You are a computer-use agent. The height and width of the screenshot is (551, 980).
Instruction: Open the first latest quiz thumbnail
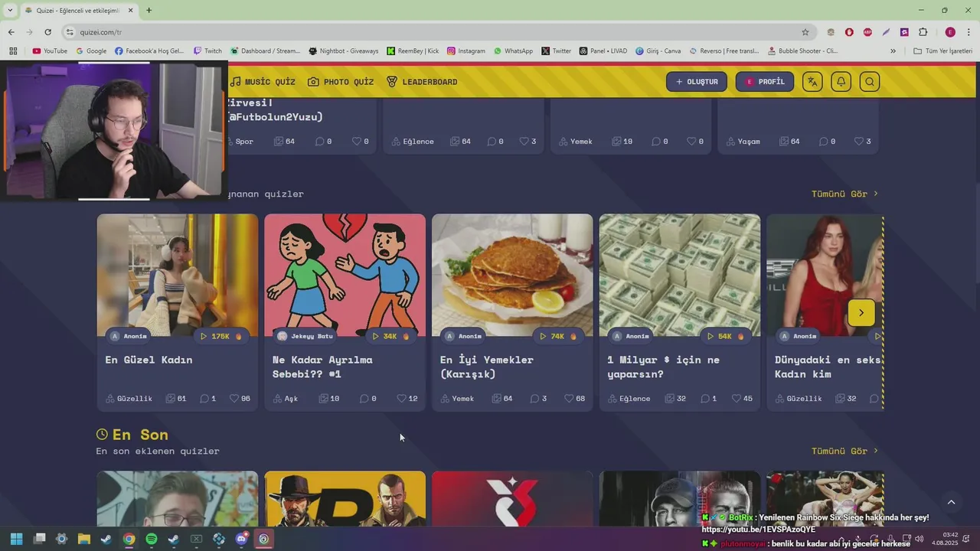(x=178, y=499)
